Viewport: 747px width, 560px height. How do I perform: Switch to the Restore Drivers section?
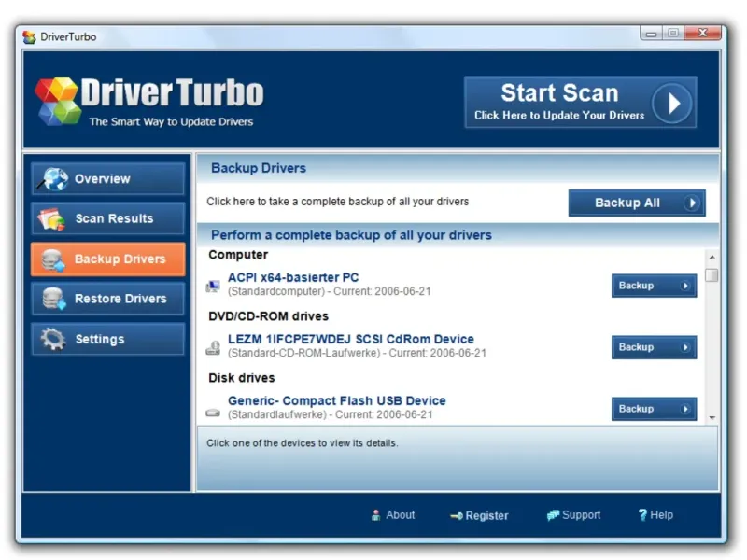(107, 299)
